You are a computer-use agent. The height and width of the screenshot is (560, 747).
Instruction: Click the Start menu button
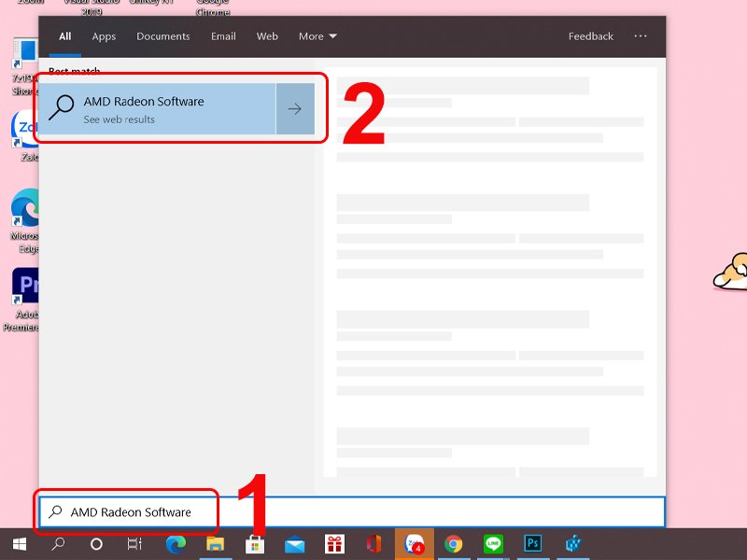click(x=17, y=543)
